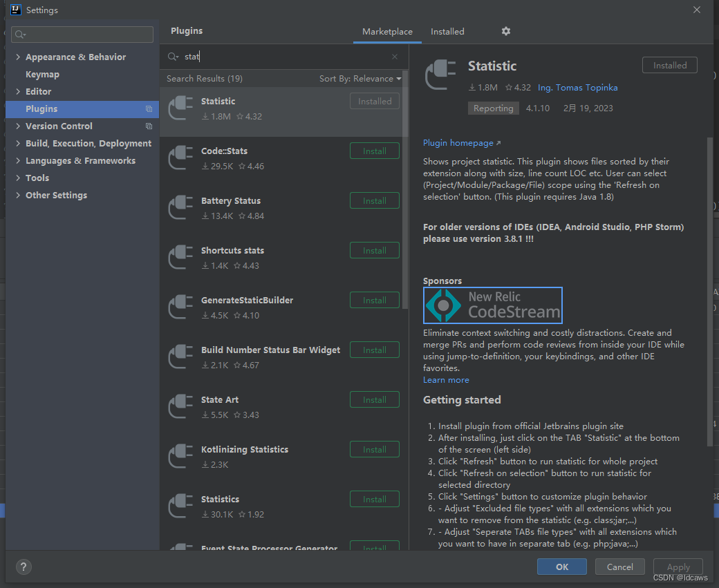Select Keymap in settings tree
The image size is (719, 588).
click(42, 74)
